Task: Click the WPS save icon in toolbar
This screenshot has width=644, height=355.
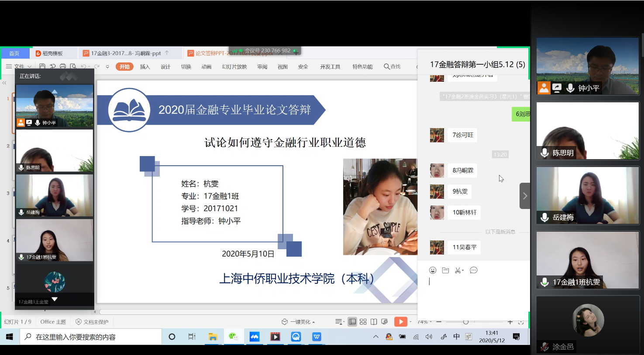Action: point(42,66)
